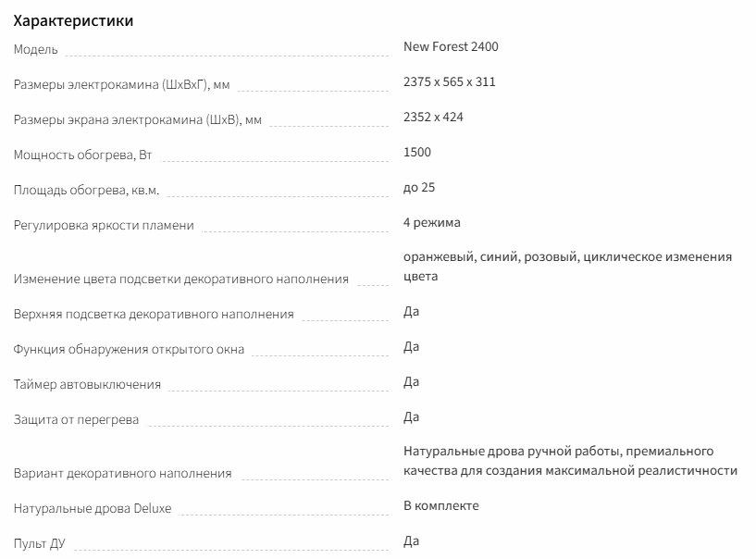Select the В комплекте value
This screenshot has width=756, height=559.
click(x=440, y=505)
